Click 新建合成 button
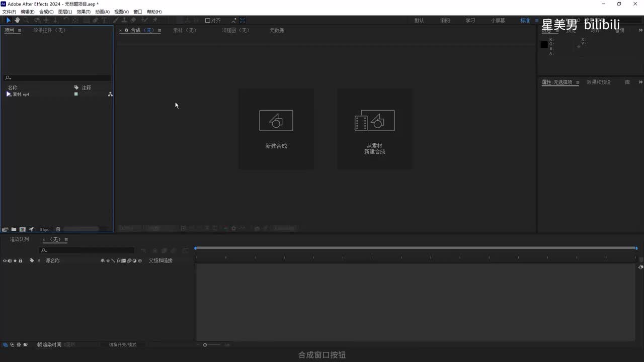Screen dimensions: 644x362 [276, 129]
